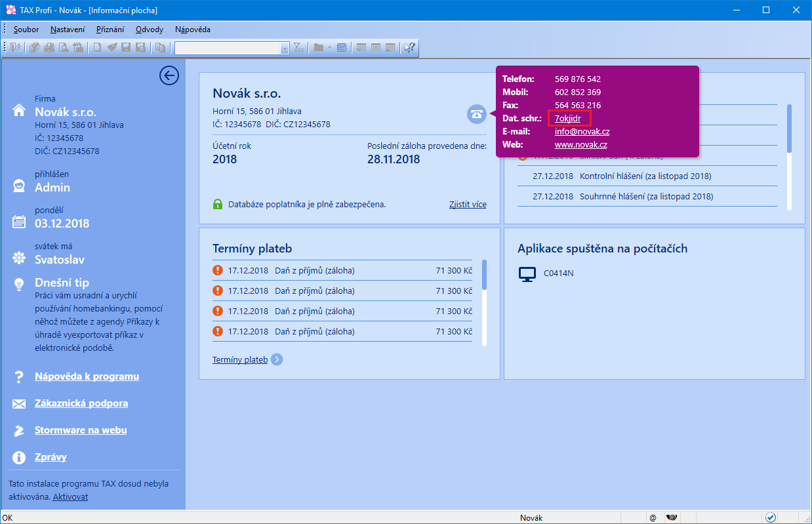
Task: Click the Účetní rok value 2018
Action: 224,159
